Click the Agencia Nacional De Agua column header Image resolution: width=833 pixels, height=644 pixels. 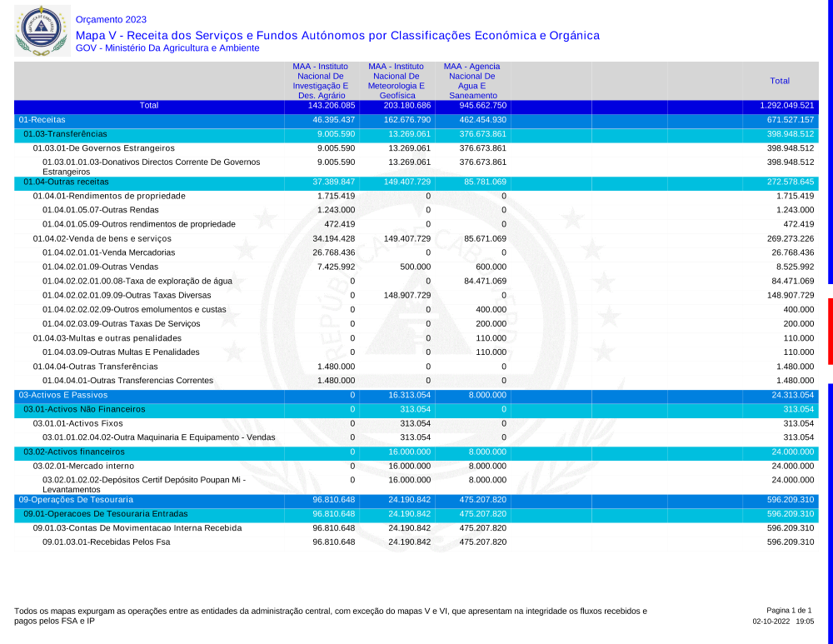(x=472, y=81)
